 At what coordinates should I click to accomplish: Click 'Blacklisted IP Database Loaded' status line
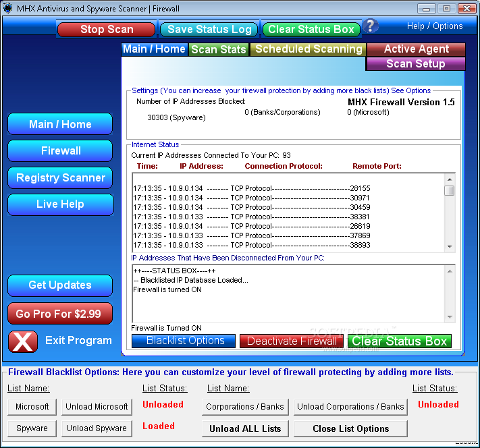tap(190, 280)
